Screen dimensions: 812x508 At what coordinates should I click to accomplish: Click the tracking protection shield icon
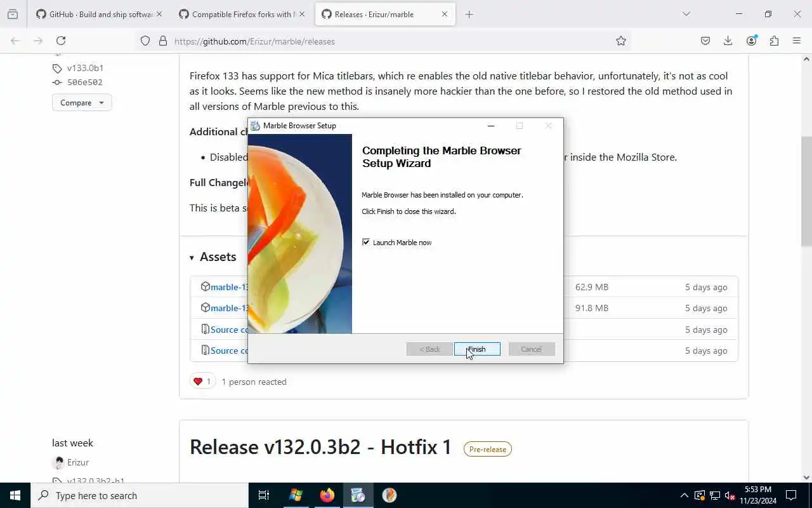click(145, 41)
